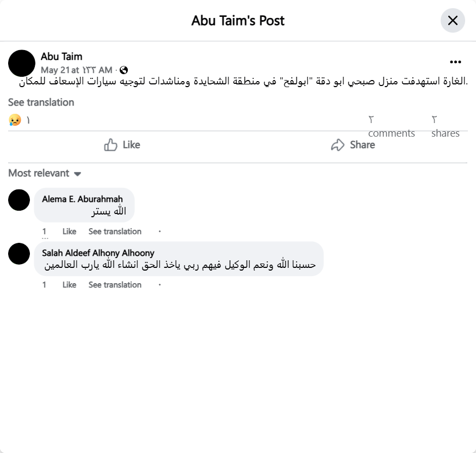The width and height of the screenshot is (476, 453).
Task: Like Alema E. Aburahmah's comment
Action: 69,231
